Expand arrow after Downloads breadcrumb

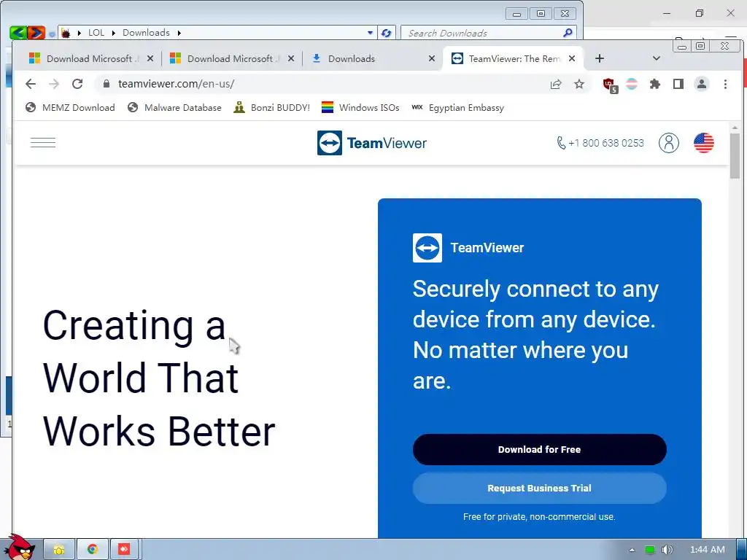click(179, 33)
